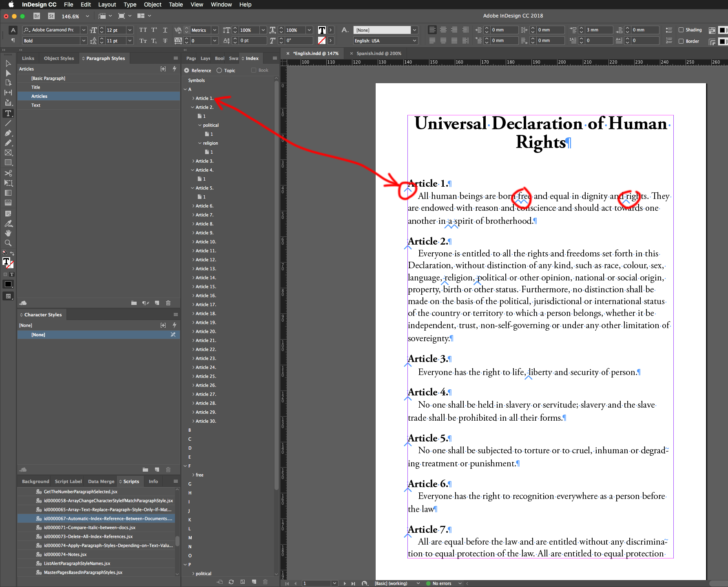Click the page number field in status bar
The width and height of the screenshot is (728, 587).
pyautogui.click(x=316, y=583)
